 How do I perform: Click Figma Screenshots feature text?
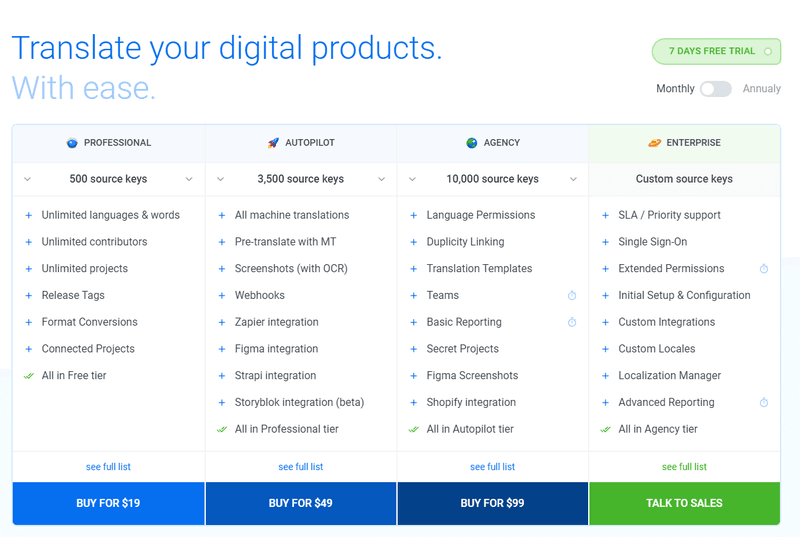(472, 376)
